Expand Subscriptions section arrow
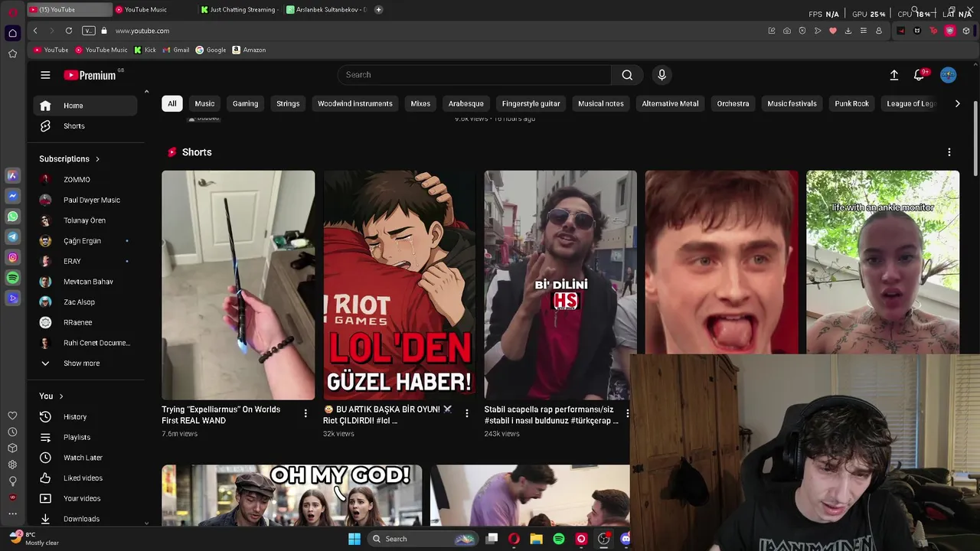 (x=97, y=159)
